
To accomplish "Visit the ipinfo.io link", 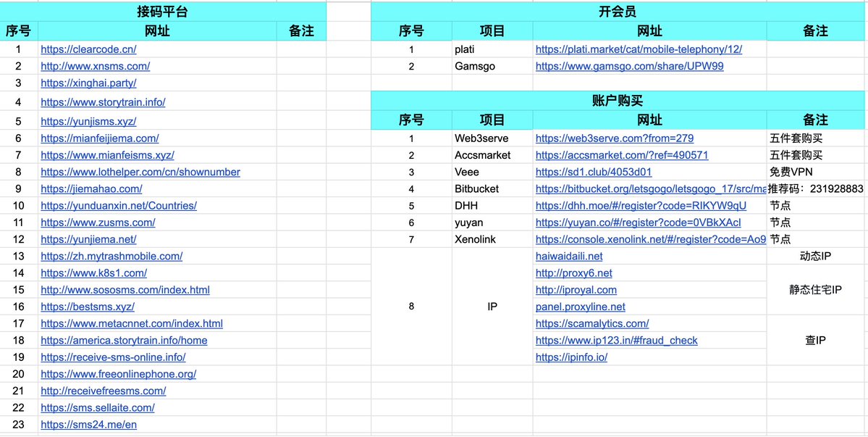I will point(571,357).
